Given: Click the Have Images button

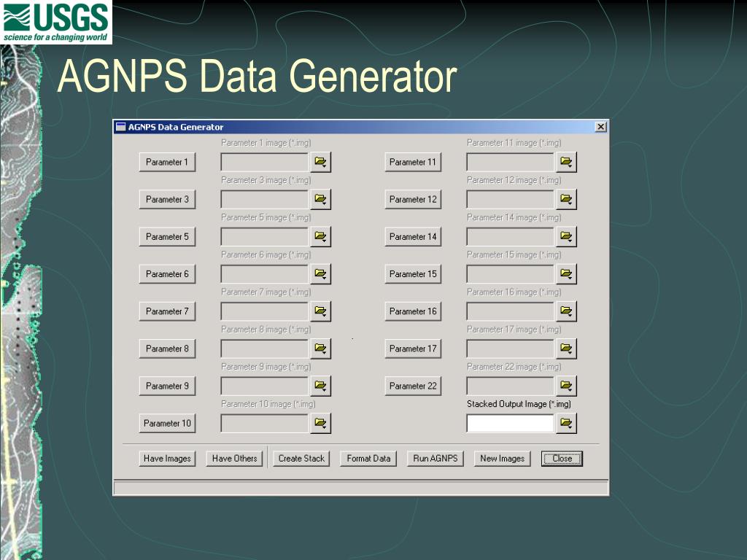Looking at the screenshot, I should pyautogui.click(x=167, y=459).
